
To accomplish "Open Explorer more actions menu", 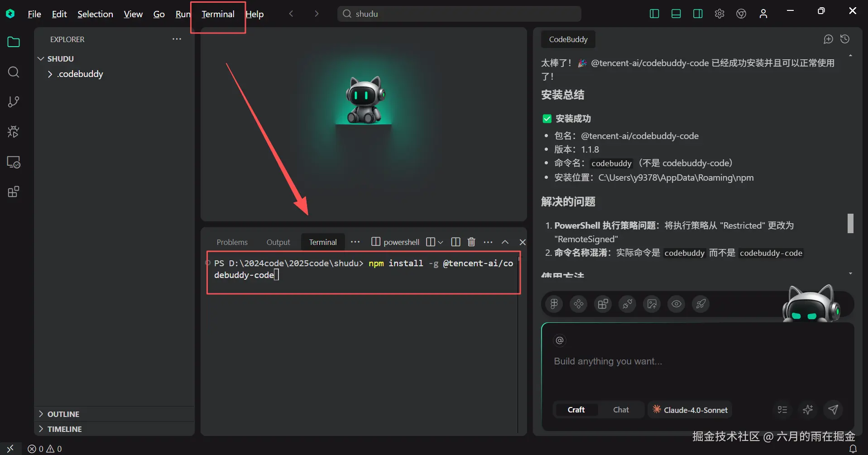I will (177, 39).
